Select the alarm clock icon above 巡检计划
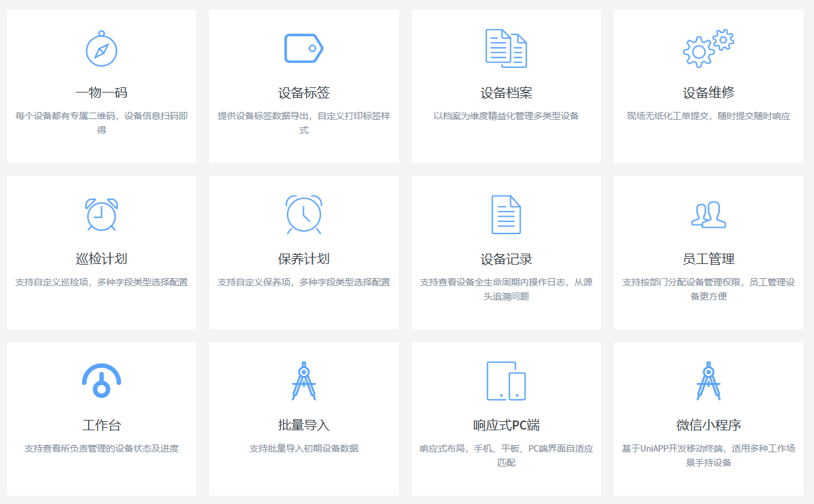The image size is (814, 504). pos(101,214)
